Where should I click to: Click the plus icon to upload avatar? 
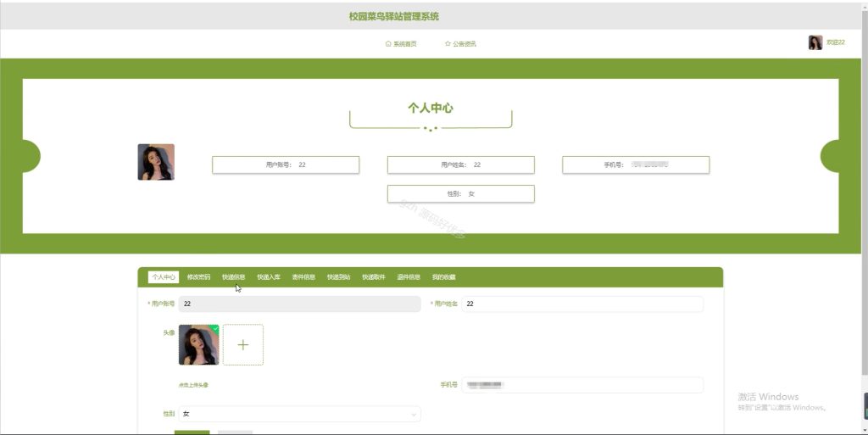(243, 345)
